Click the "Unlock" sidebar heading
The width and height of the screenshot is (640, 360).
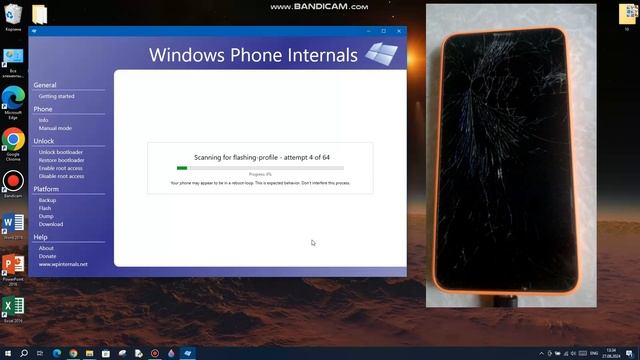(x=44, y=141)
